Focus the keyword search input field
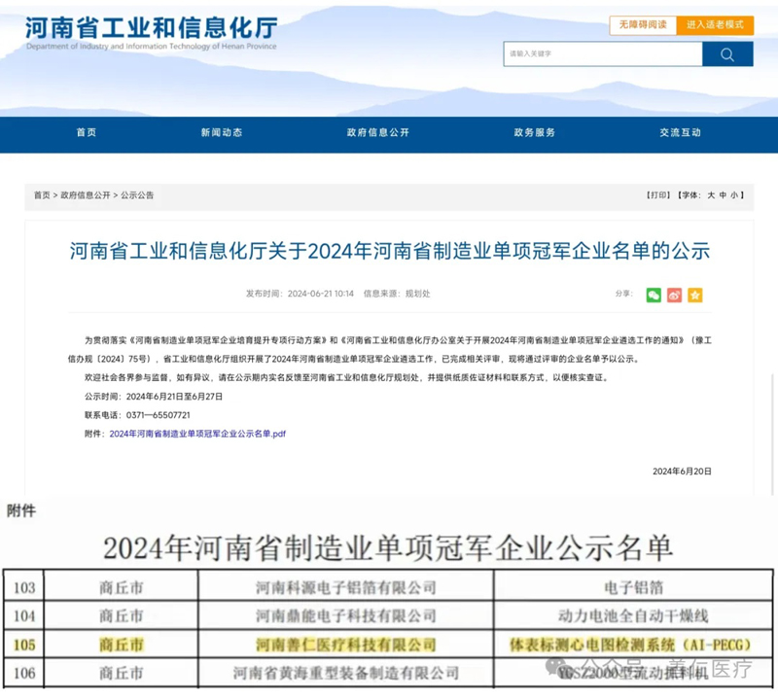 (603, 54)
